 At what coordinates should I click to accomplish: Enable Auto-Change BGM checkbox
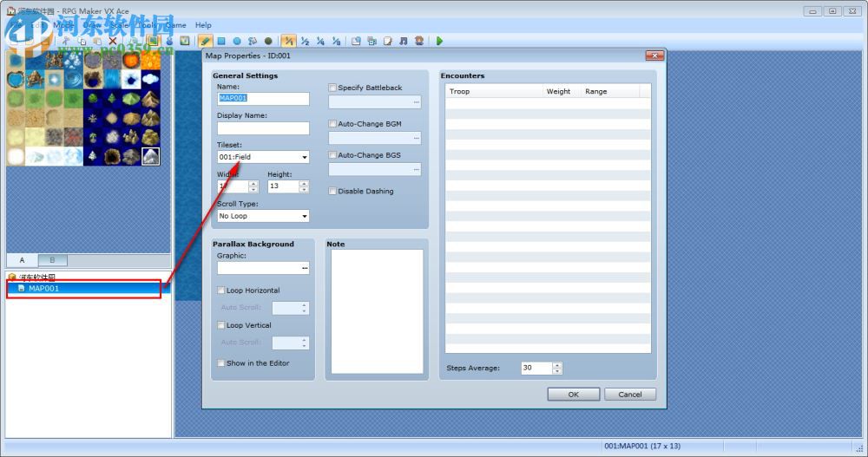click(332, 124)
